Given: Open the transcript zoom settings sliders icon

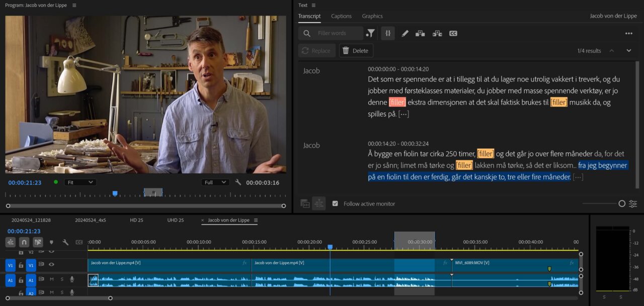Looking at the screenshot, I should pyautogui.click(x=633, y=203).
